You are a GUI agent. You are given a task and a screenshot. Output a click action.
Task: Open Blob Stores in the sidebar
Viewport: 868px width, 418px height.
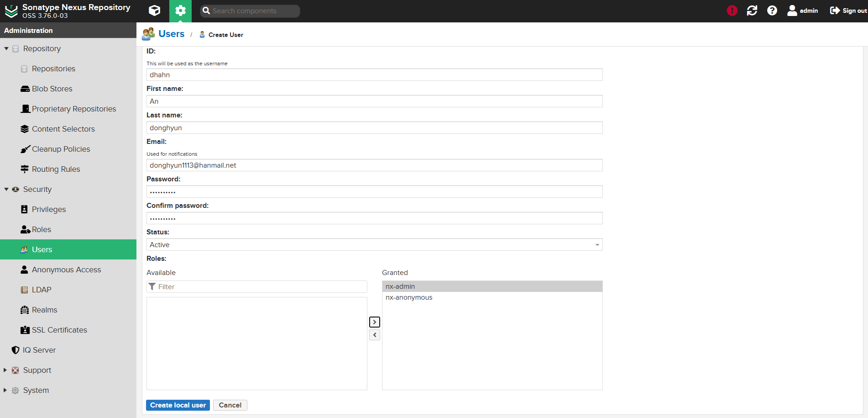tap(52, 88)
